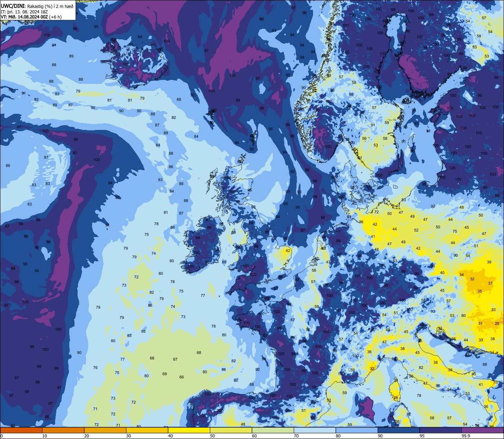Click the legend tick label '99.9'

tap(466, 436)
